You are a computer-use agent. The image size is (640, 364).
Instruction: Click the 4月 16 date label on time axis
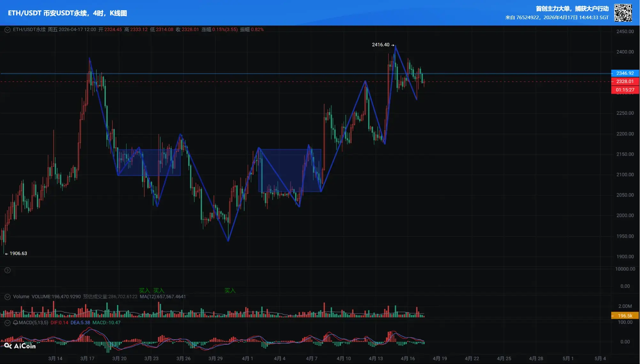coord(408,359)
